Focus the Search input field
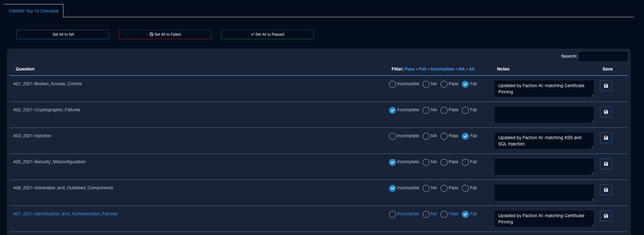 [603, 56]
